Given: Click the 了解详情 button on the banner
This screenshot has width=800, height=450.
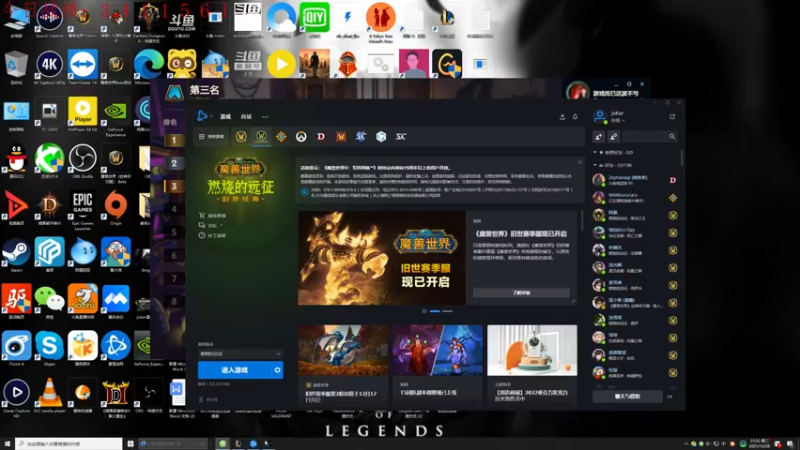Looking at the screenshot, I should click(521, 293).
